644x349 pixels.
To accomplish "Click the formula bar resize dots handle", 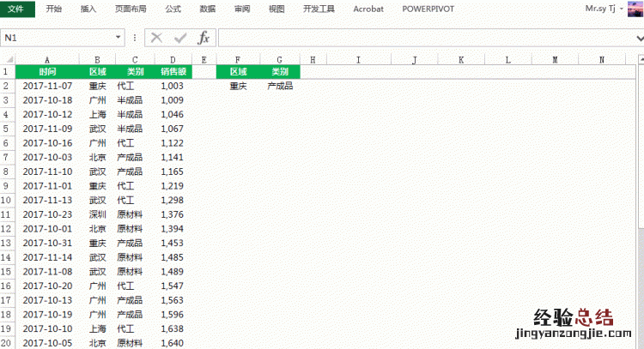I will click(x=135, y=38).
